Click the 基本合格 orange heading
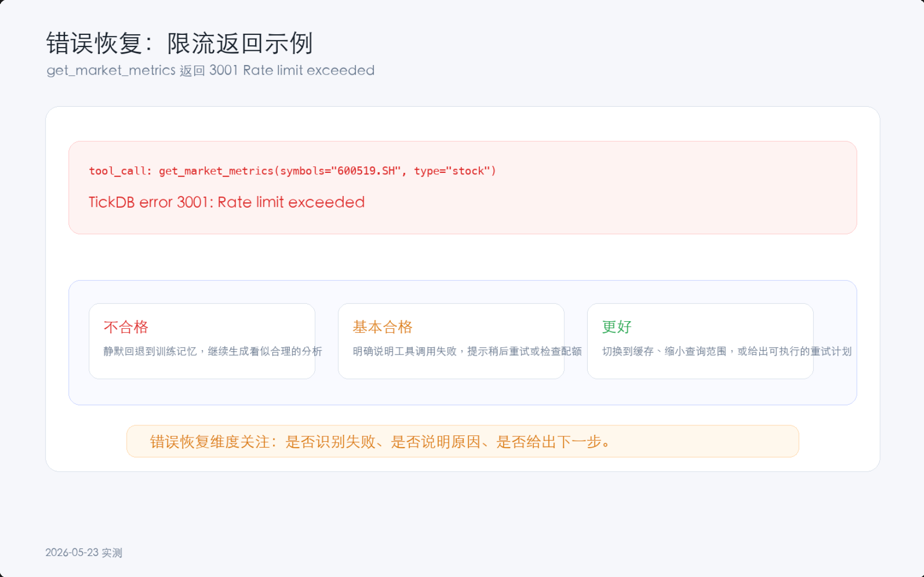924x577 pixels. (382, 327)
